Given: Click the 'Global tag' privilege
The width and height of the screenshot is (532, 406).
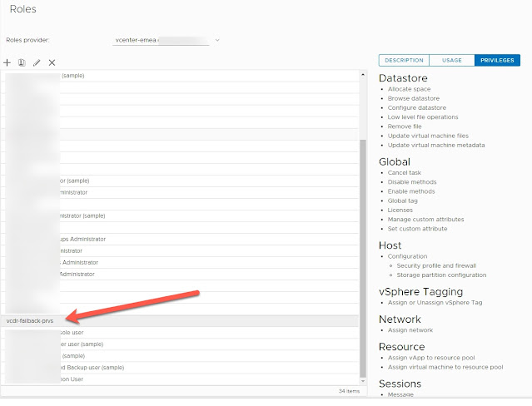Looking at the screenshot, I should [x=403, y=201].
